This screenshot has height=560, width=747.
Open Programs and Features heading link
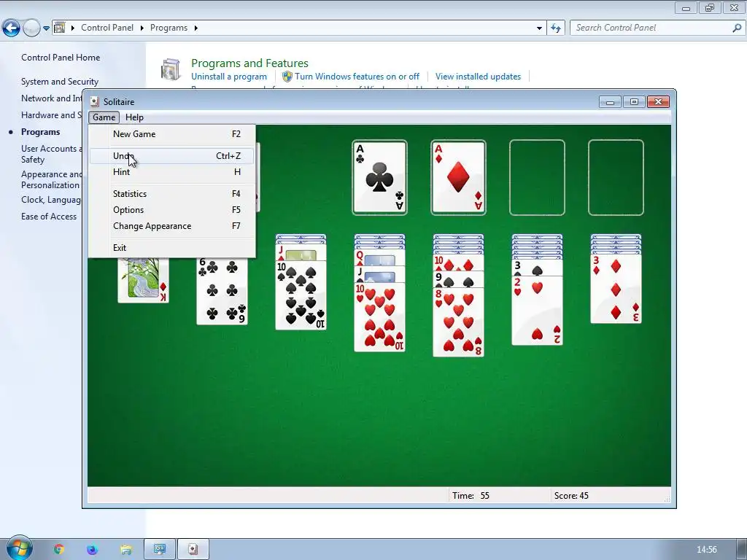(x=249, y=63)
